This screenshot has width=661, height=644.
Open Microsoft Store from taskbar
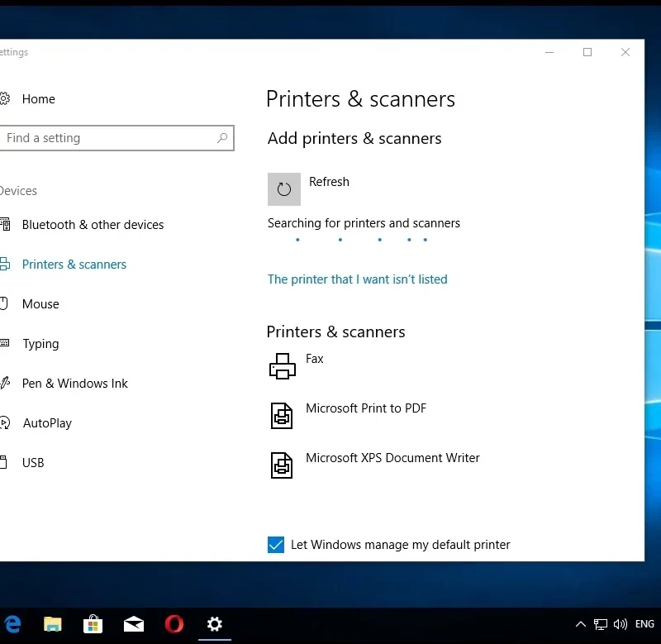pyautogui.click(x=93, y=624)
